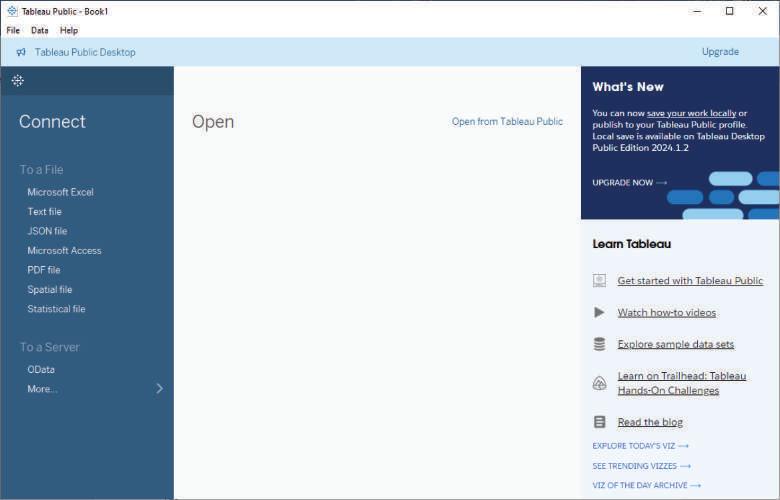
Task: Open More... server options
Action: pyautogui.click(x=42, y=389)
